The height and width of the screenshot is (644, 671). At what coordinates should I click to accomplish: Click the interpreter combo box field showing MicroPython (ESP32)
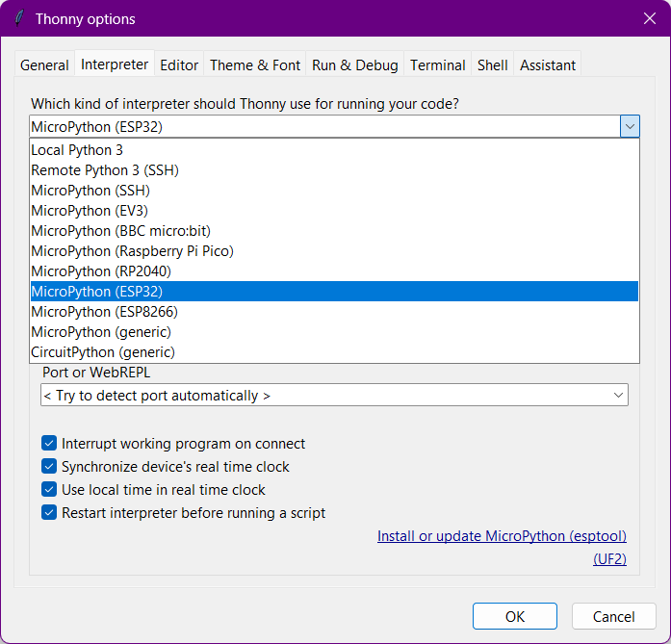(324, 126)
